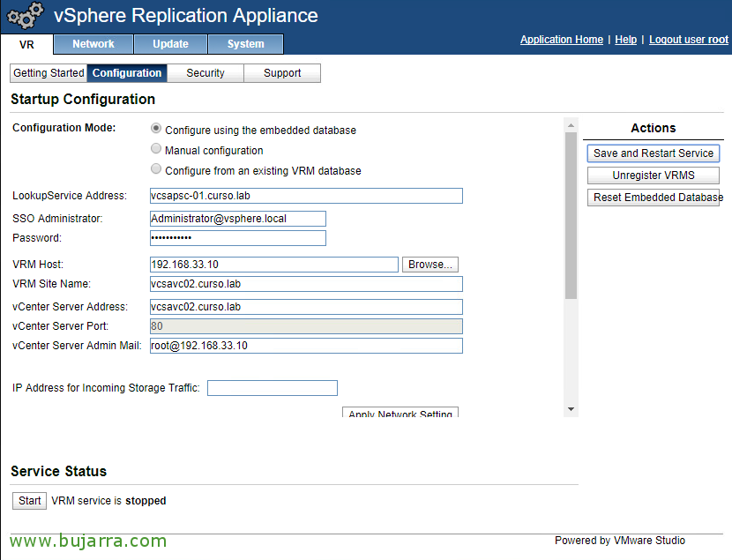The height and width of the screenshot is (560, 732).
Task: Go to the System tab
Action: 245,44
